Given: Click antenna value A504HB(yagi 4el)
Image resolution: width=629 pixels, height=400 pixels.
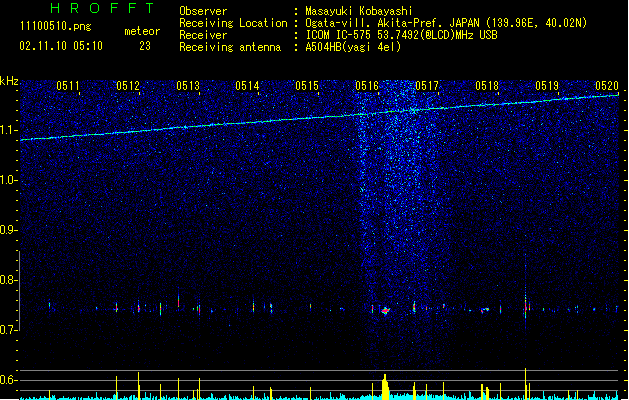Looking at the screenshot, I should coord(353,47).
